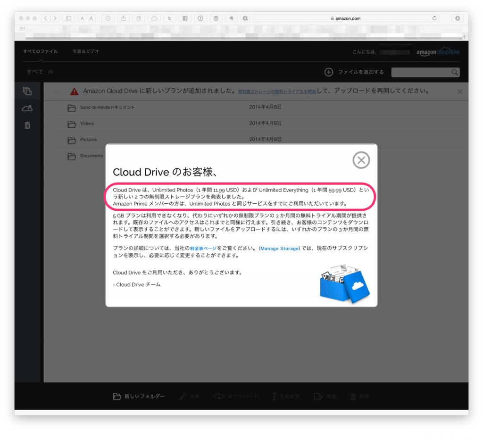Click the larger A text size button
483x448 pixels.
coord(91,18)
